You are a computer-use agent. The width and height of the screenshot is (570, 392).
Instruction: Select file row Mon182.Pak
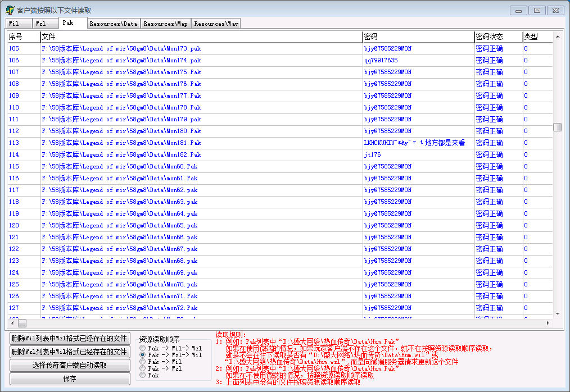[x=280, y=155]
